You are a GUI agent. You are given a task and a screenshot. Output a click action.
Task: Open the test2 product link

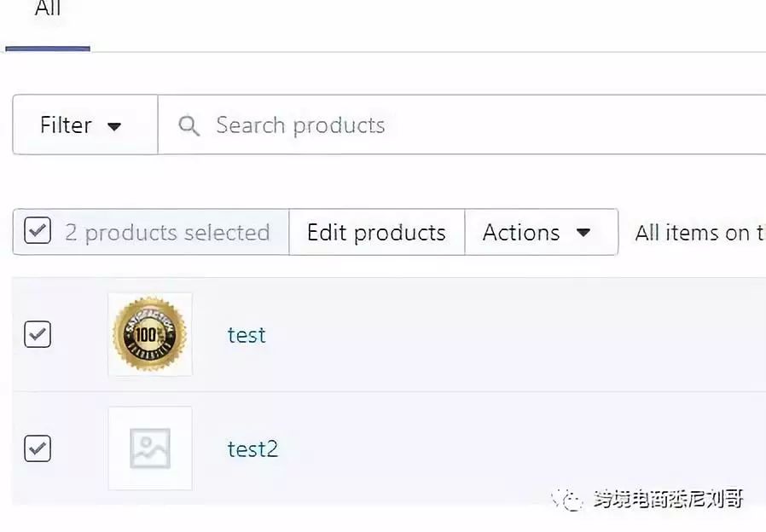[252, 449]
